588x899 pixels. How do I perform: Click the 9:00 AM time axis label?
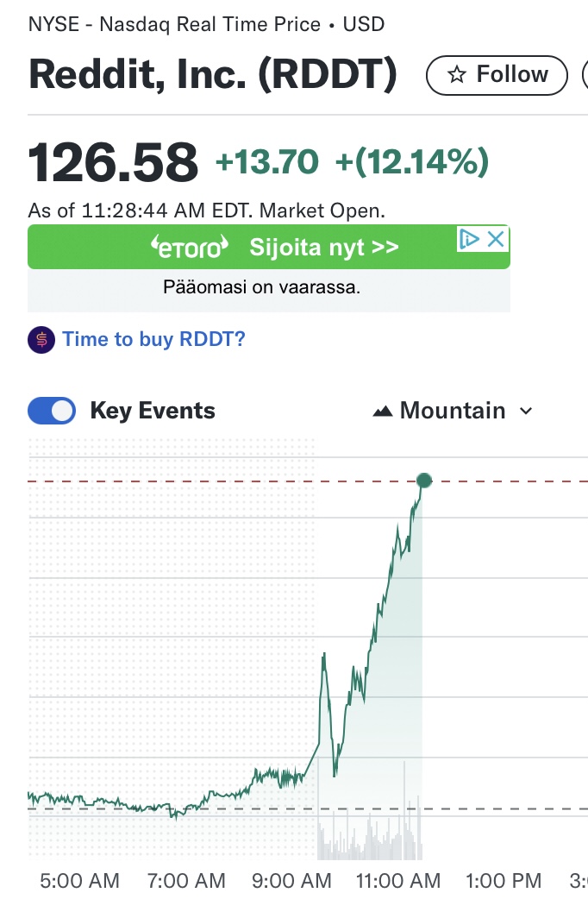(x=291, y=880)
